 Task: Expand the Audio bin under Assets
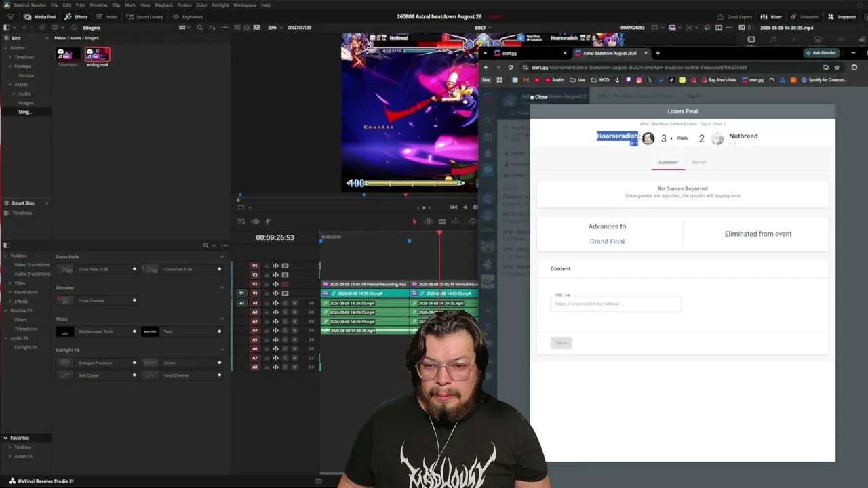point(14,94)
